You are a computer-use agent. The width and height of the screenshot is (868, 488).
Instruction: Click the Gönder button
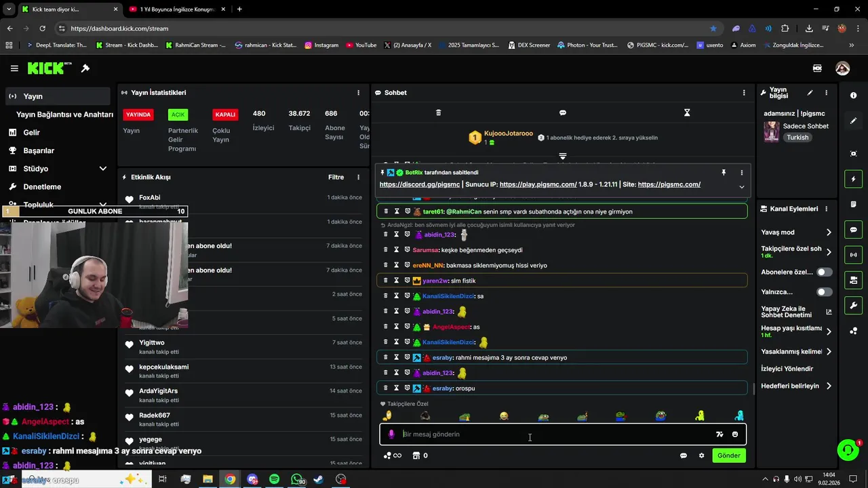click(x=729, y=455)
